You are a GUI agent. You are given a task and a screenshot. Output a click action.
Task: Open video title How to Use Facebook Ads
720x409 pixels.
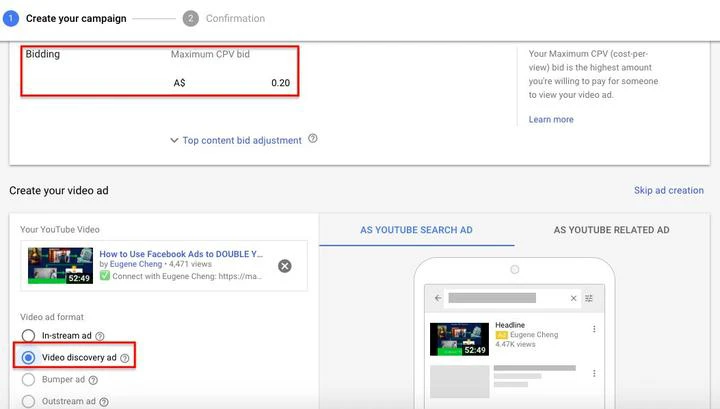181,254
